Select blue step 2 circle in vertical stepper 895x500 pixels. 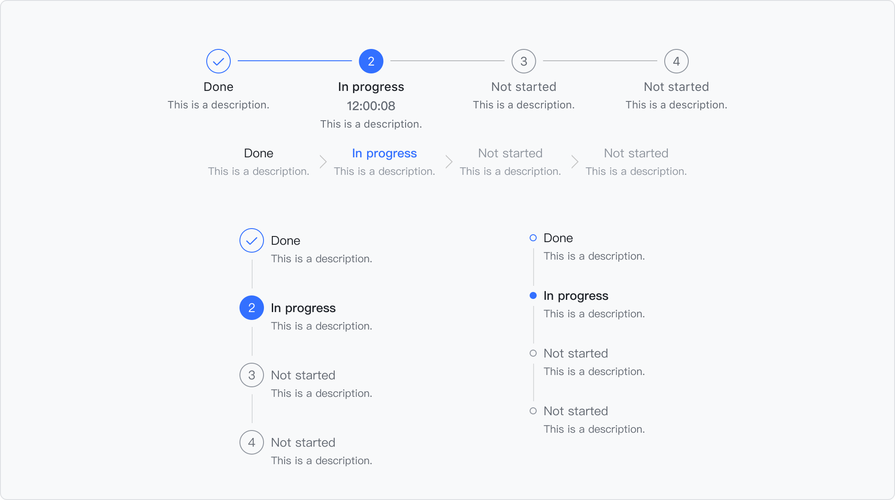252,308
